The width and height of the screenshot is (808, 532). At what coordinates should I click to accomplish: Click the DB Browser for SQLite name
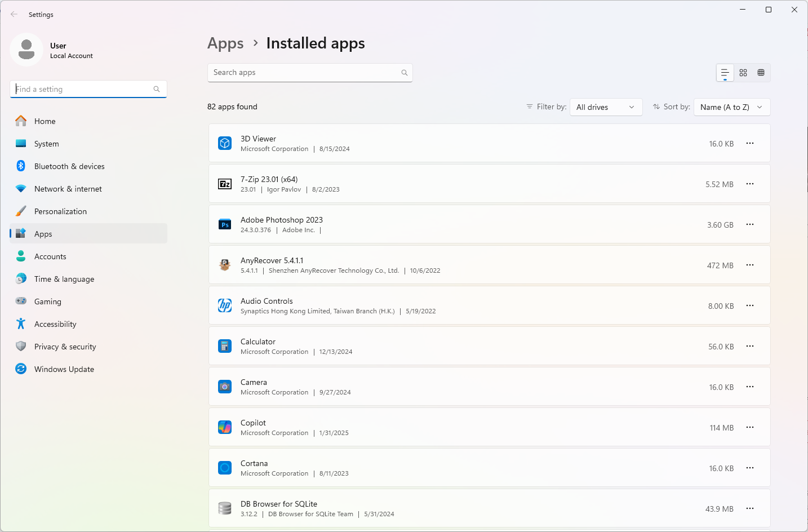click(279, 504)
